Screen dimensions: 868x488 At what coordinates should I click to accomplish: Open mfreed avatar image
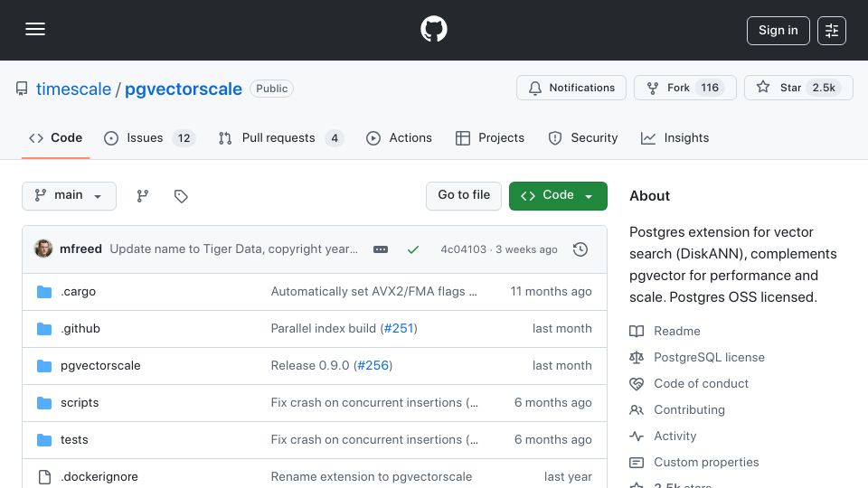click(x=43, y=249)
